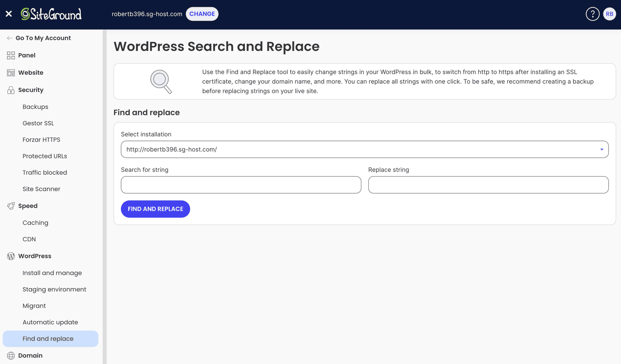Viewport: 621px width, 364px height.
Task: Open Backups under Security
Action: tap(35, 107)
